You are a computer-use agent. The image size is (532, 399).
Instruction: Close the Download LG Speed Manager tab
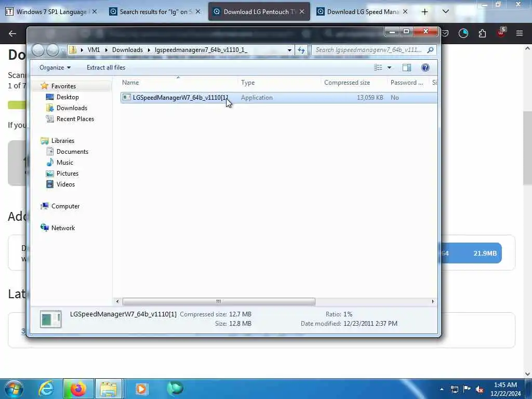tap(405, 12)
